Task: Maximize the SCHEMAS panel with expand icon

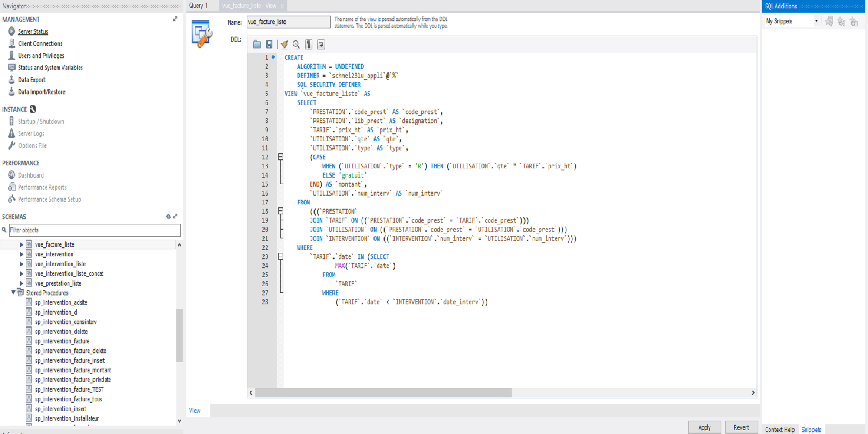Action: point(175,216)
